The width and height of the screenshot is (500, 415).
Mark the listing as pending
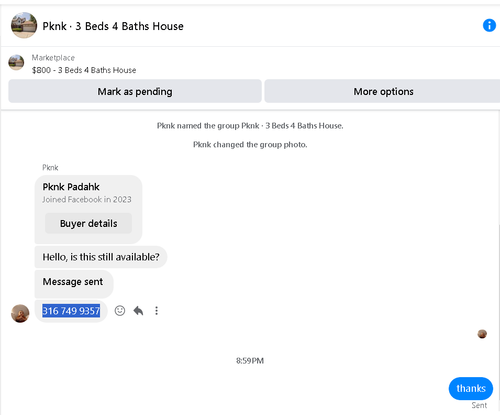pos(135,91)
